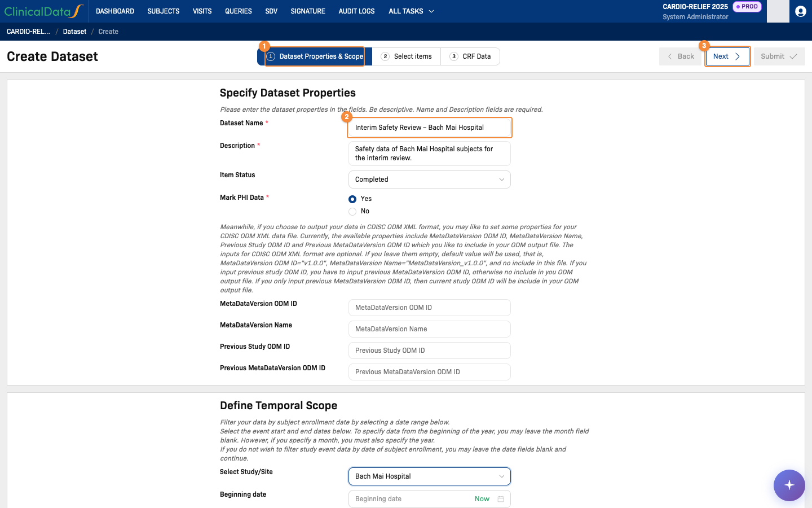Open the Select Study/Site dropdown
812x508 pixels.
point(430,476)
